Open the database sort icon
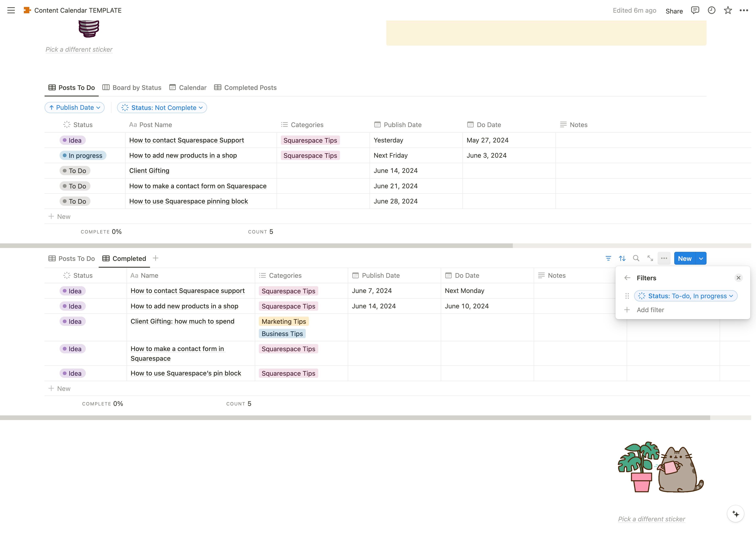756x534 pixels. 622,258
